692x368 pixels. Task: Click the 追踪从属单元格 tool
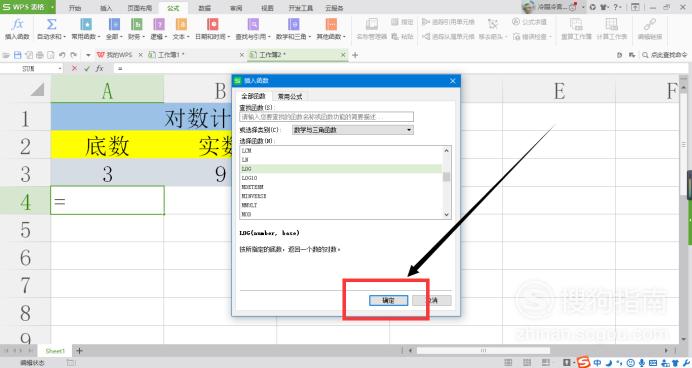tap(448, 37)
